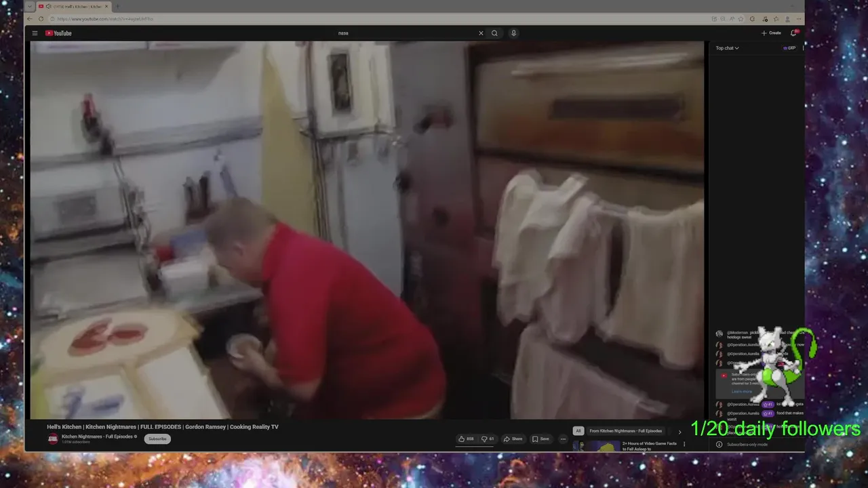
Task: Click the video title text
Action: click(x=163, y=427)
